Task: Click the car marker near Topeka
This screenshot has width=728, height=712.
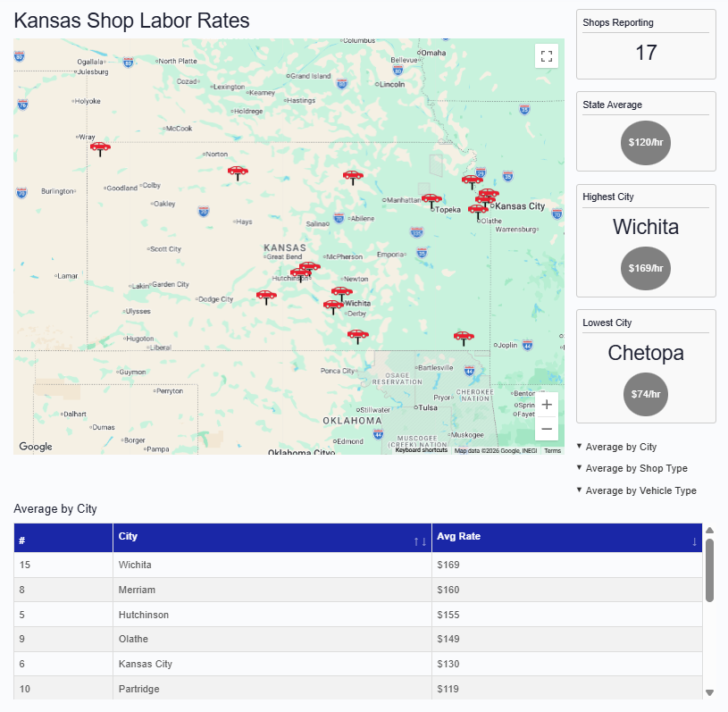Action: (x=431, y=201)
